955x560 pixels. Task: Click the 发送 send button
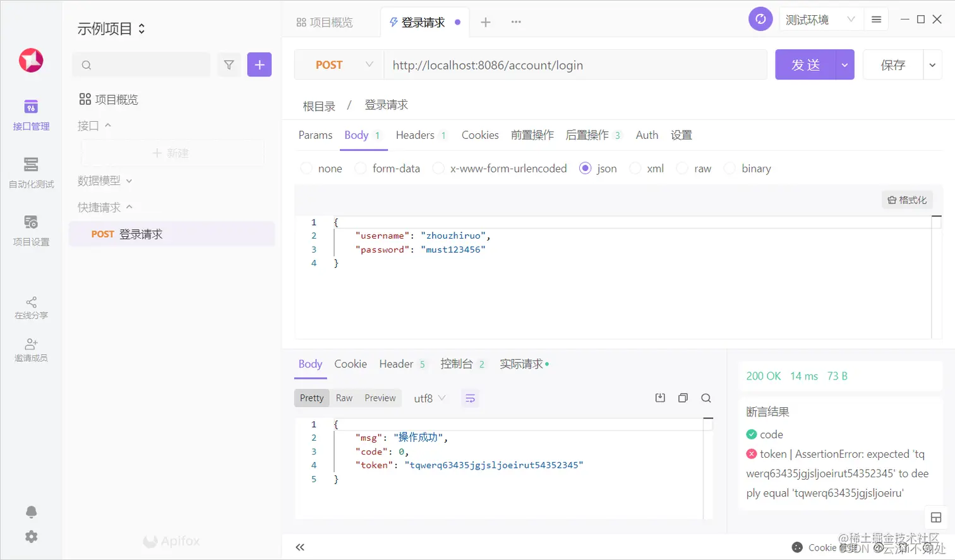[805, 65]
